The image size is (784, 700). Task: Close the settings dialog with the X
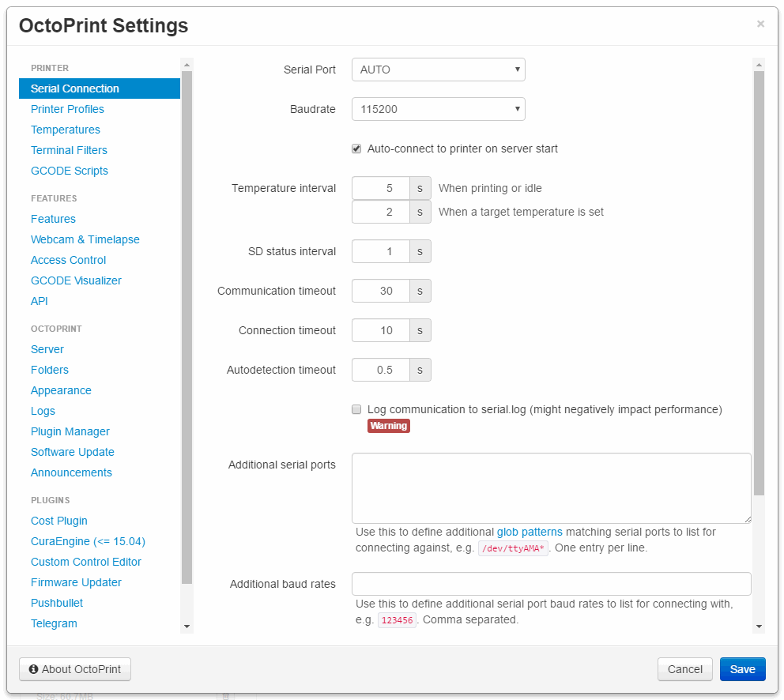(x=760, y=24)
